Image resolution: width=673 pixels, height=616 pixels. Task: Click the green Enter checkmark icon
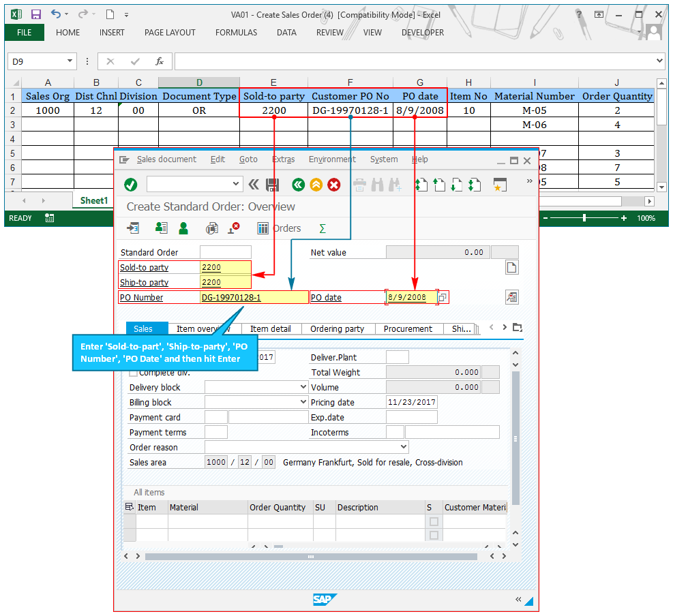click(131, 185)
